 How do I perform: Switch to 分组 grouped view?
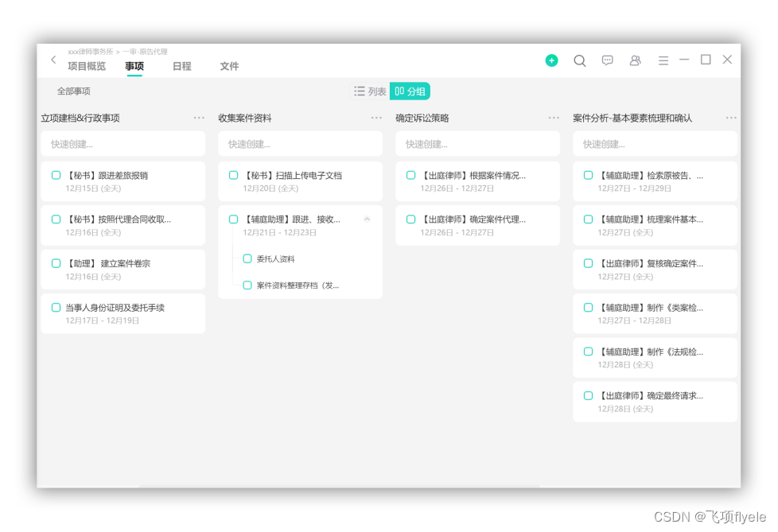410,91
